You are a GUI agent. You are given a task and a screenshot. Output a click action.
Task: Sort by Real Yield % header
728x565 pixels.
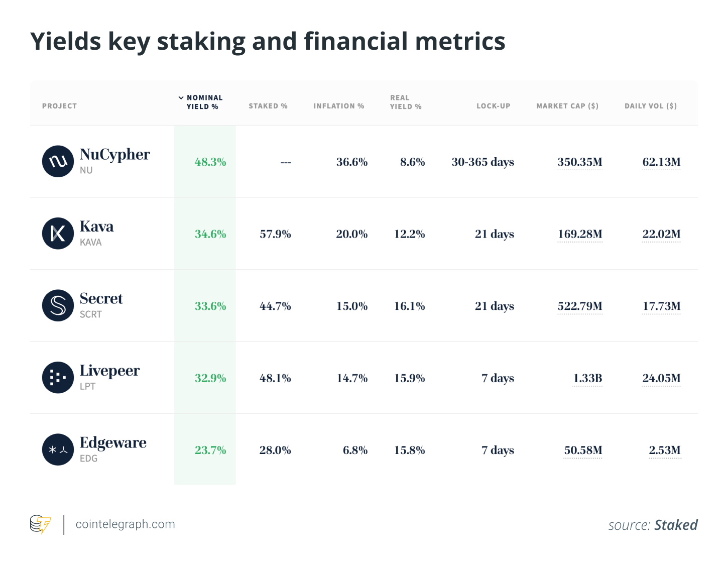(406, 102)
